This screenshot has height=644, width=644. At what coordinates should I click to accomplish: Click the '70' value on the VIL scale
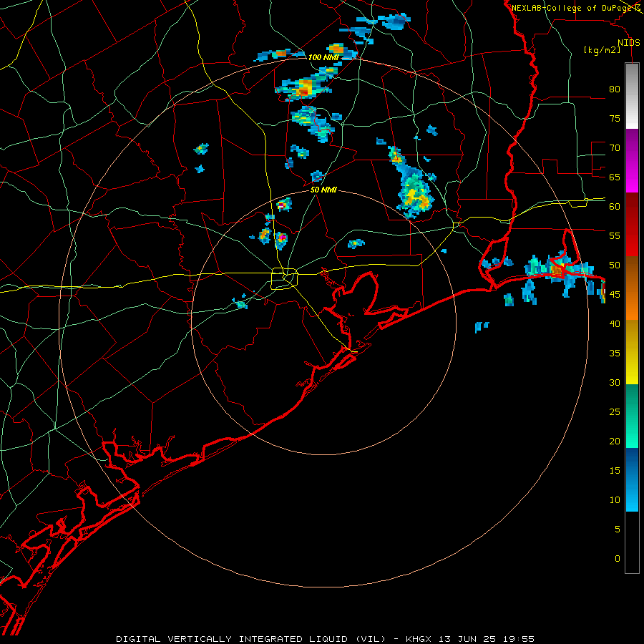point(615,148)
